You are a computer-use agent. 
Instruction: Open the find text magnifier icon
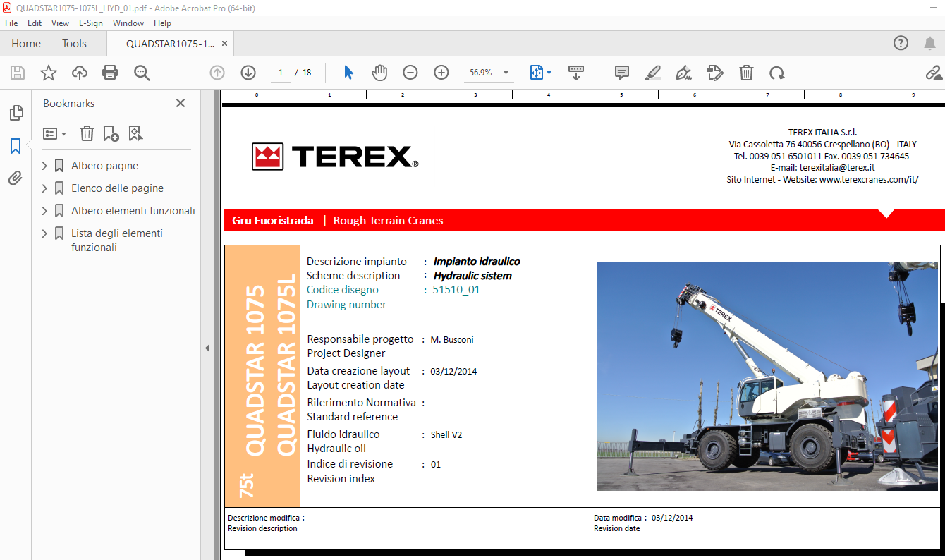click(142, 73)
